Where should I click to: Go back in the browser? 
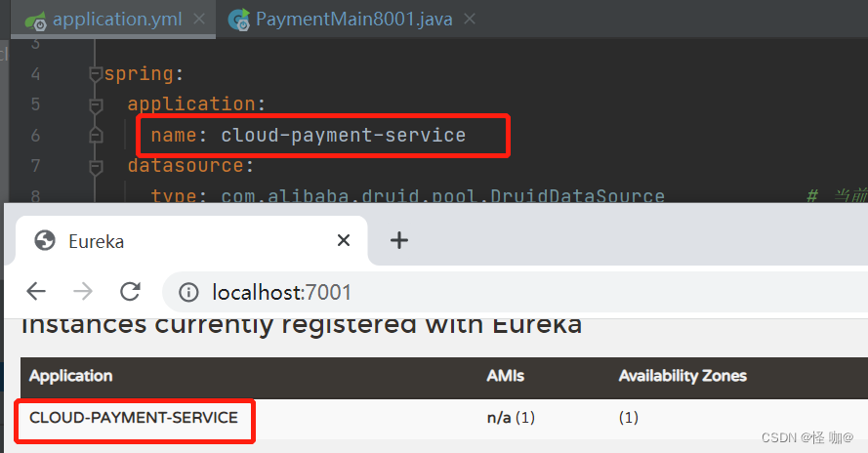36,291
